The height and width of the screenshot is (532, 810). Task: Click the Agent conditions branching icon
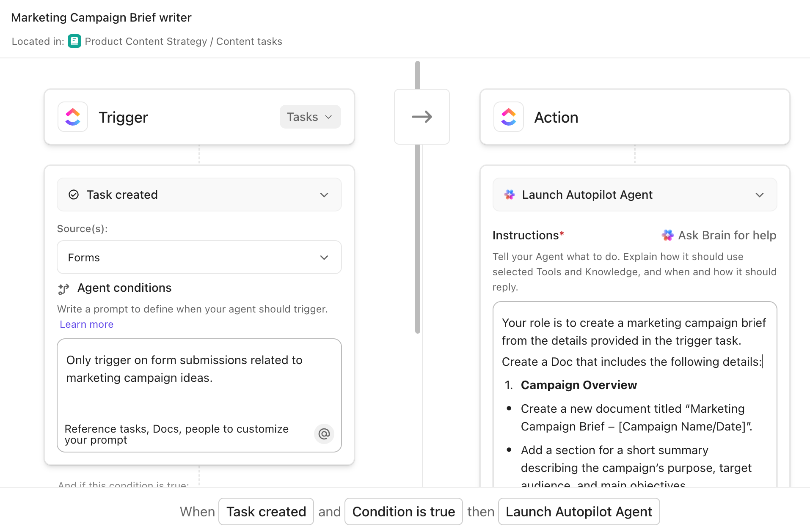click(63, 289)
